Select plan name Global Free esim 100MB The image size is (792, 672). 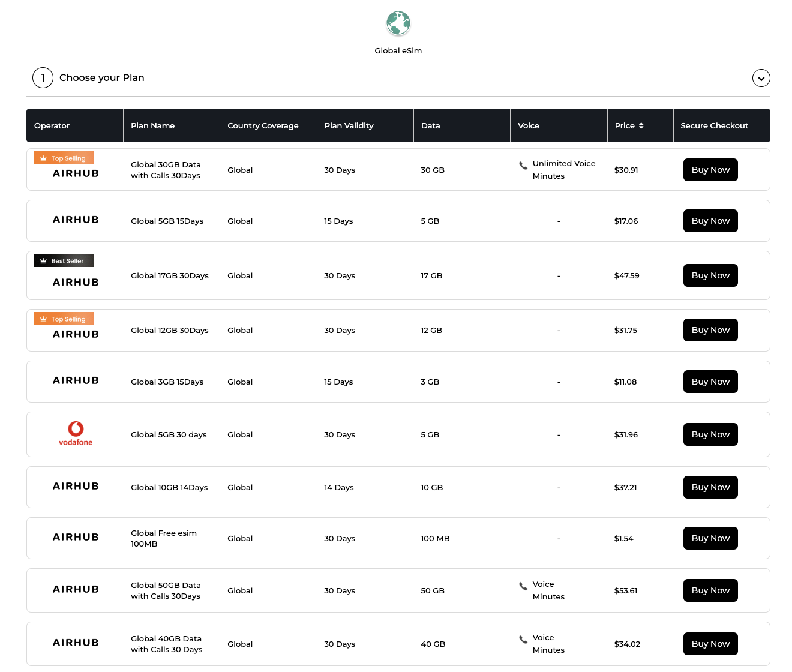click(164, 538)
